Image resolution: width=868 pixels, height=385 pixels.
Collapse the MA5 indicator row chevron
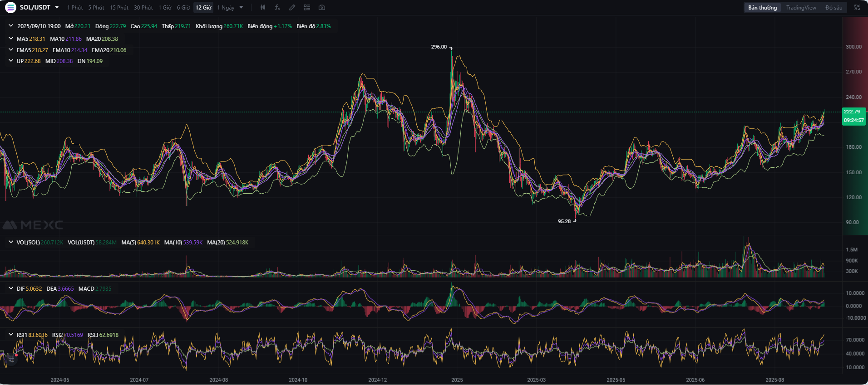[11, 39]
